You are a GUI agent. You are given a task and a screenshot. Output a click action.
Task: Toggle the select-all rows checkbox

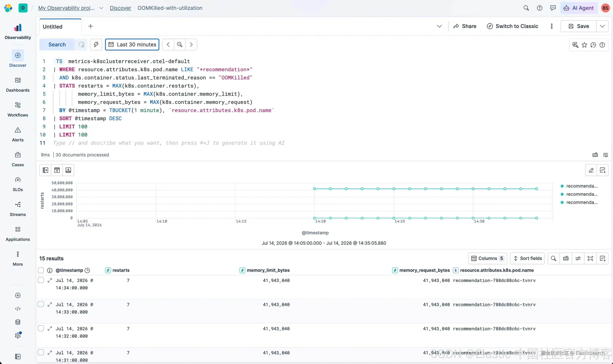click(x=41, y=270)
